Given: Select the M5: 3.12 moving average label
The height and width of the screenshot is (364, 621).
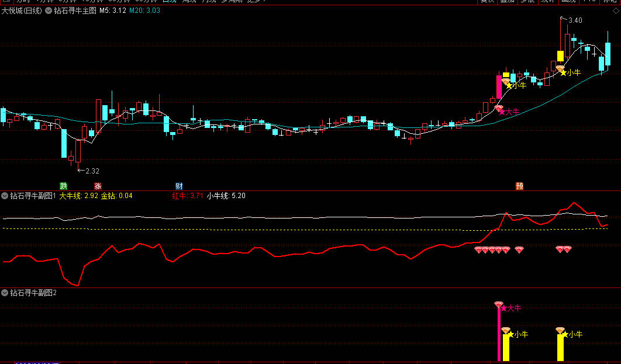Looking at the screenshot, I should coord(112,11).
